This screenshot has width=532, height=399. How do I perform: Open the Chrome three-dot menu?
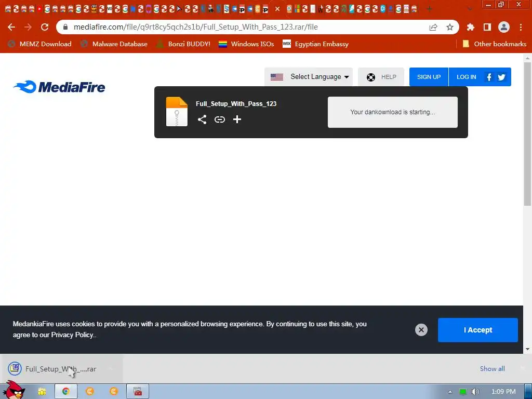pos(521,27)
